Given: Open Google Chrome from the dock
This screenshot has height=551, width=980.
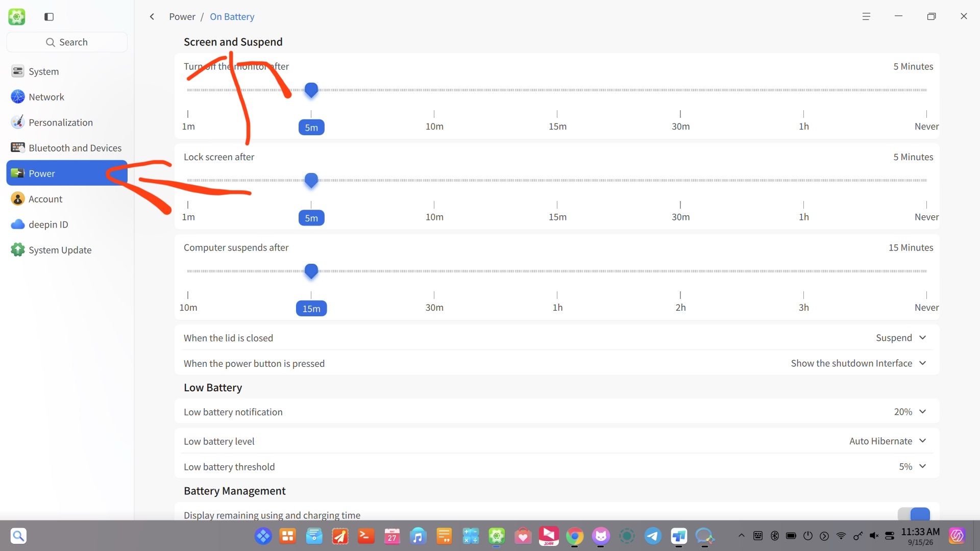Looking at the screenshot, I should pyautogui.click(x=575, y=536).
